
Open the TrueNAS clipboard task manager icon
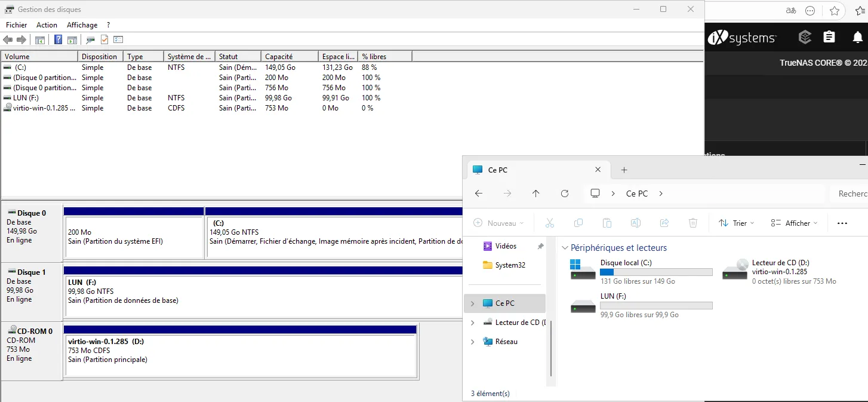829,38
